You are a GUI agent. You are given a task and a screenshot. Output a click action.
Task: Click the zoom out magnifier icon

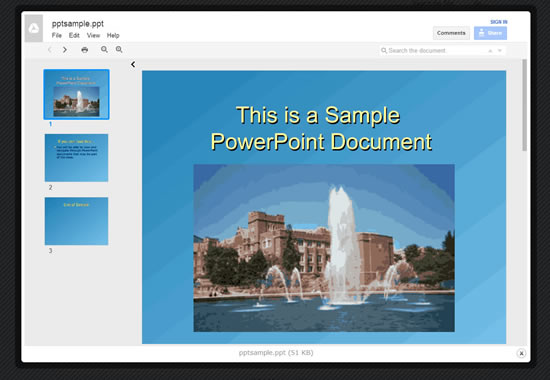104,49
